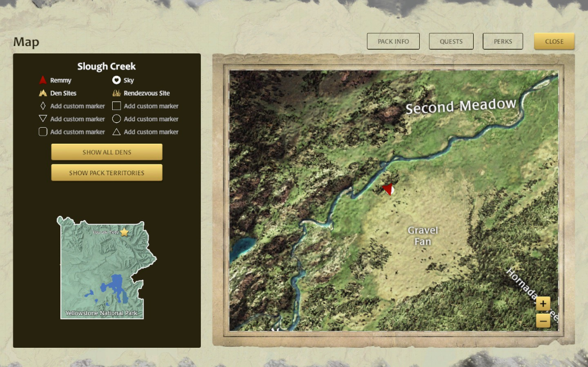Click the 'You are here' star on mini map
Image resolution: width=588 pixels, height=367 pixels.
124,232
